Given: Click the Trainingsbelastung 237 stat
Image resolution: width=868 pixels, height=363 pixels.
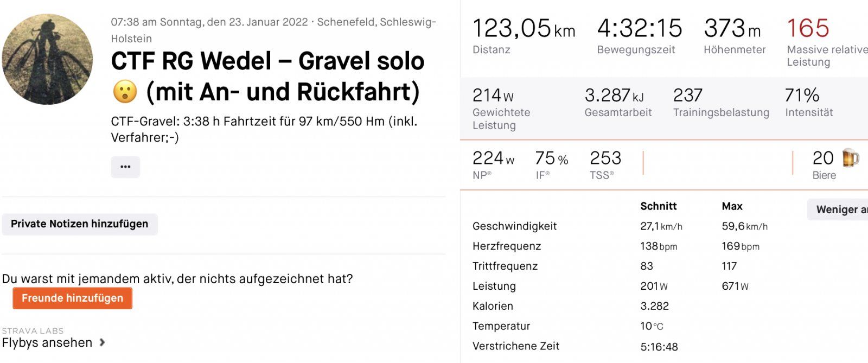Looking at the screenshot, I should pyautogui.click(x=721, y=103).
